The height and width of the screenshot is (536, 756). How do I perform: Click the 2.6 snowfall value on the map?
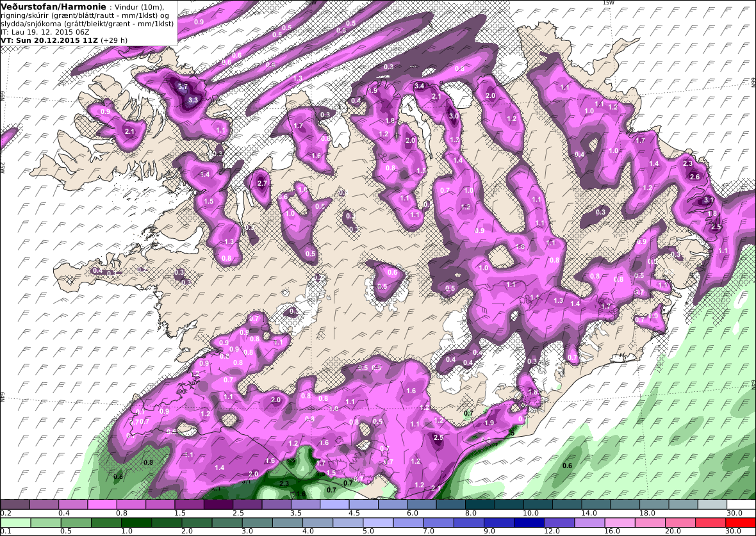694,177
